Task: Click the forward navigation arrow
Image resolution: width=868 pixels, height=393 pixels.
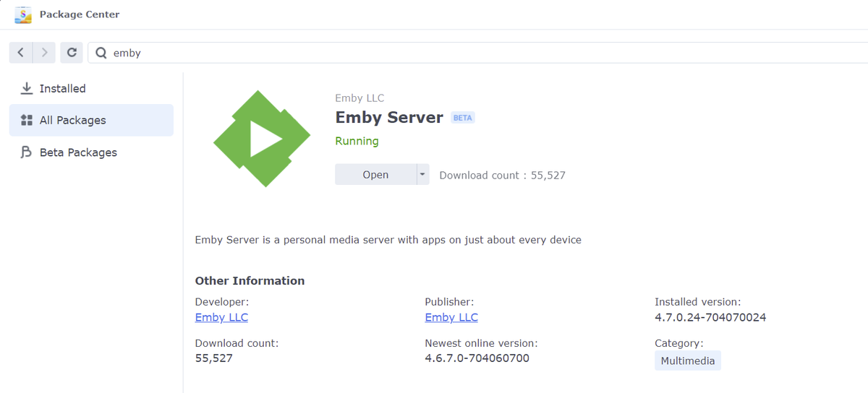Action: pyautogui.click(x=44, y=52)
